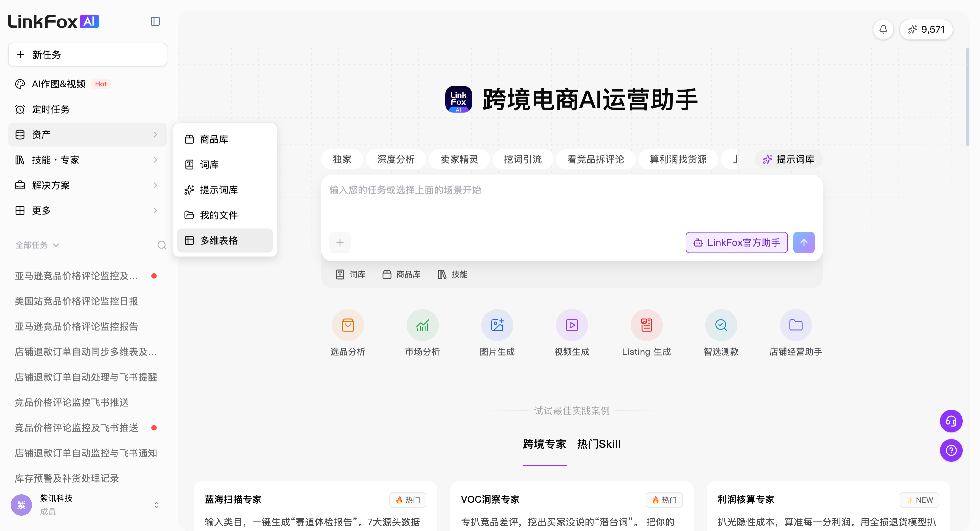This screenshot has height=531, width=980.
Task: Select the 看竞品拆评论 scene chip
Action: click(x=595, y=159)
